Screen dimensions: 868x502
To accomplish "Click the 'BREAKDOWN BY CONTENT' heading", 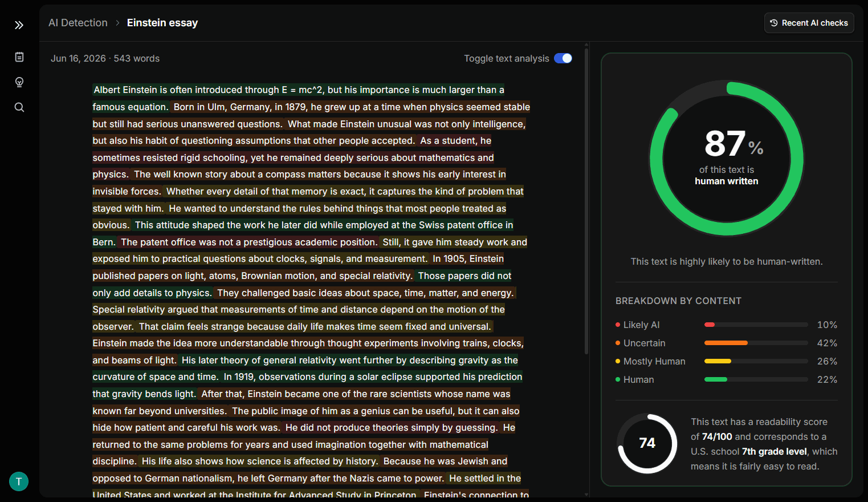I will tap(678, 301).
